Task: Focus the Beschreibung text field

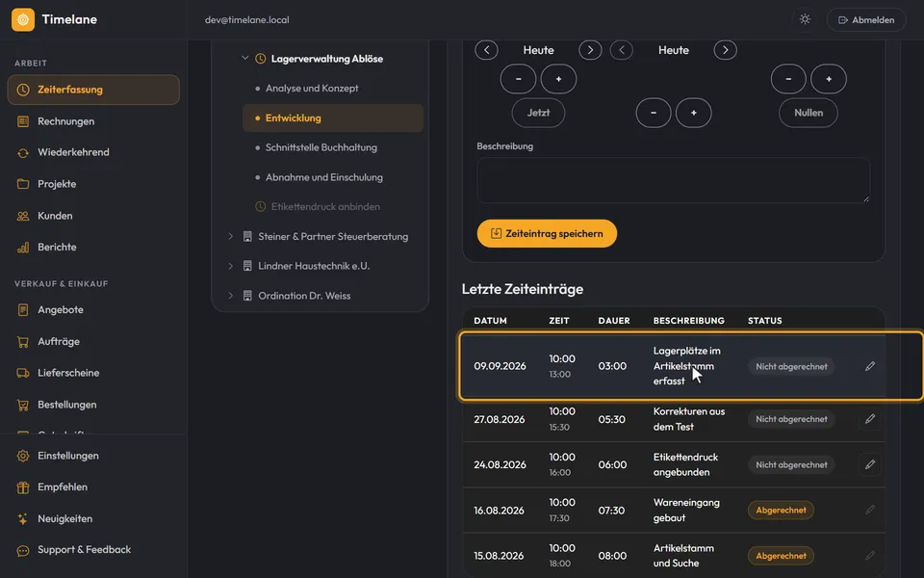Action: click(x=673, y=180)
